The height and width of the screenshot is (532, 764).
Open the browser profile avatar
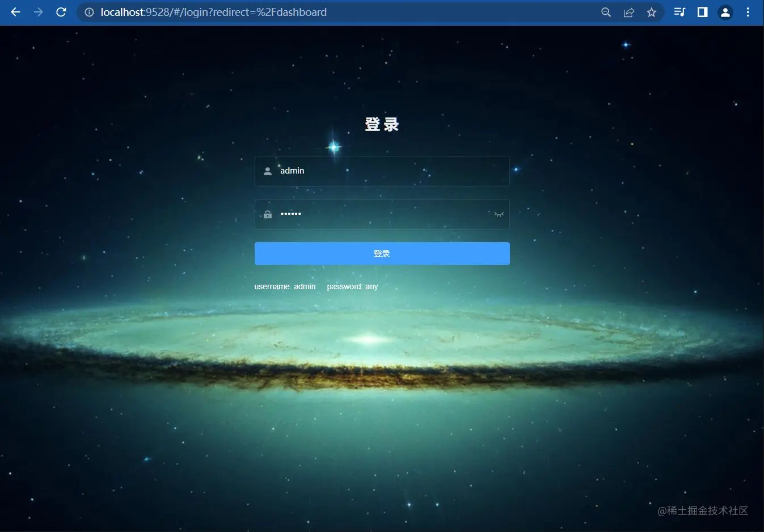(x=725, y=12)
